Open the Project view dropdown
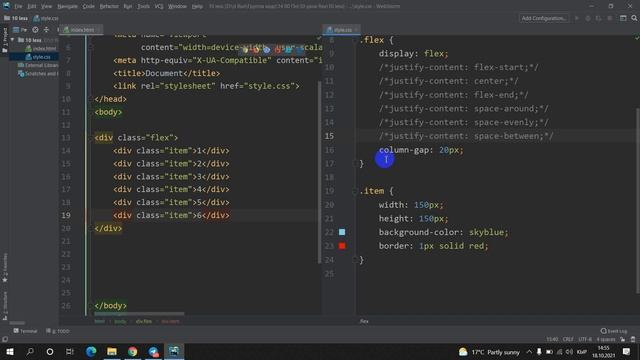The height and width of the screenshot is (360, 640). click(x=20, y=30)
